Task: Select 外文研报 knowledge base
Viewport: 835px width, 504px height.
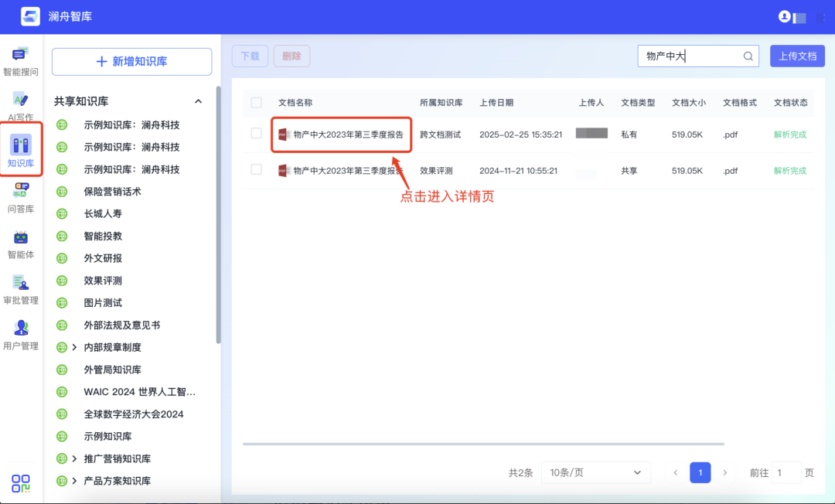Action: point(103,258)
